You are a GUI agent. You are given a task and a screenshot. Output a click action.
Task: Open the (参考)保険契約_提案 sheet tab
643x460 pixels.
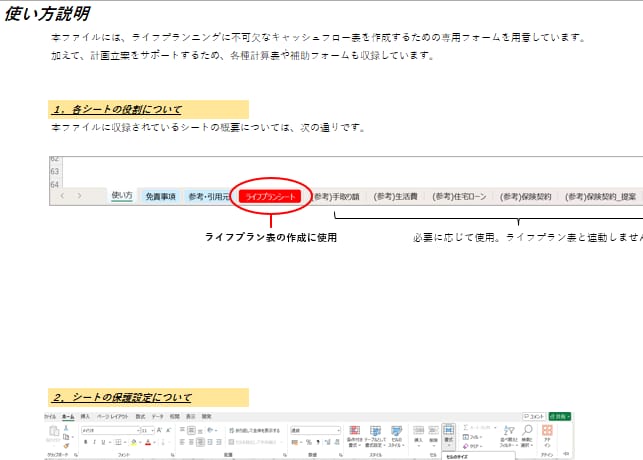[x=600, y=197]
